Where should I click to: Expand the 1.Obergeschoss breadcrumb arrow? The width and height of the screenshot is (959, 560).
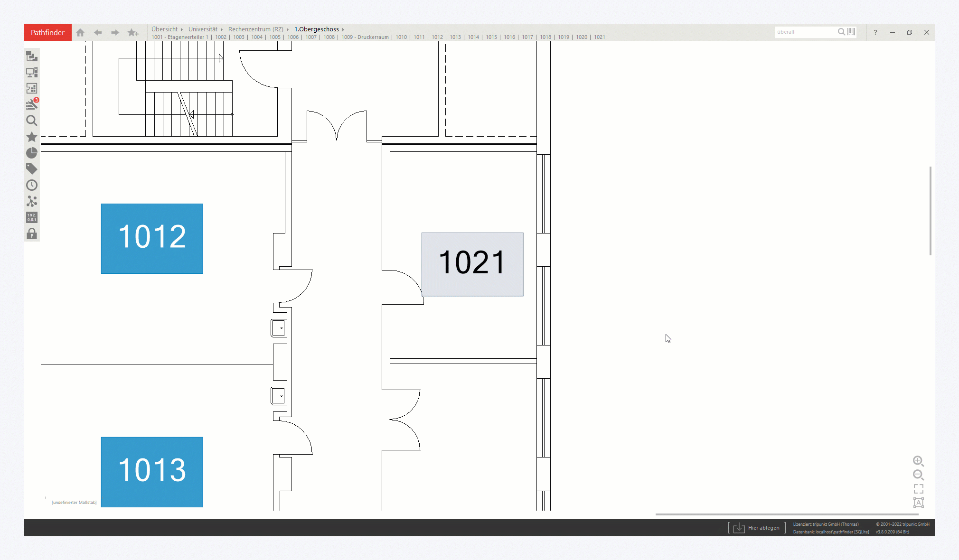[x=343, y=29]
